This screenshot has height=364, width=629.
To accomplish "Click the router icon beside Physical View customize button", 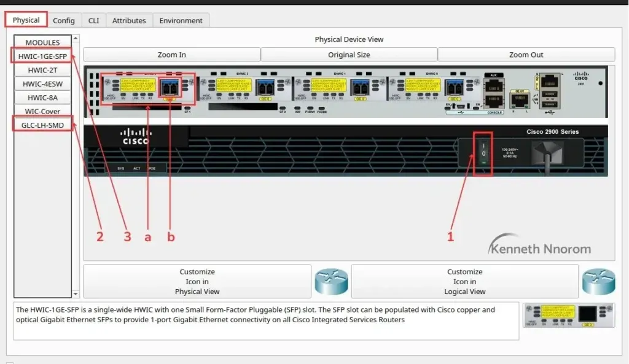I will (x=331, y=282).
